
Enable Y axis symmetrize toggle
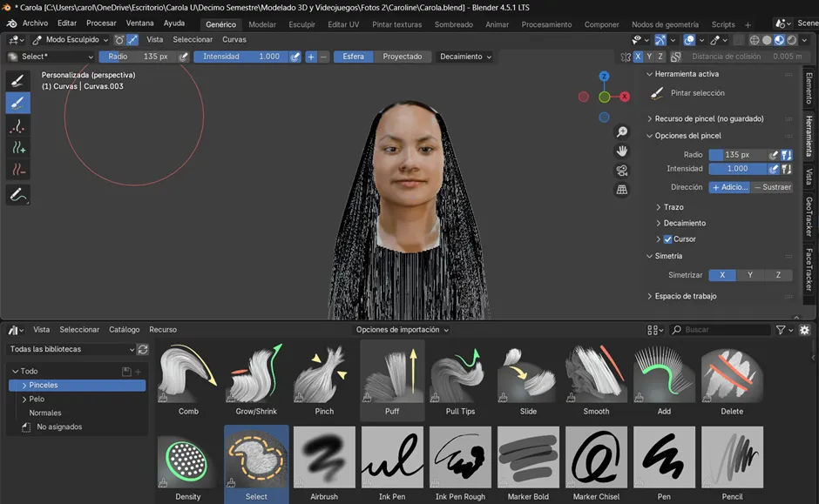point(750,275)
